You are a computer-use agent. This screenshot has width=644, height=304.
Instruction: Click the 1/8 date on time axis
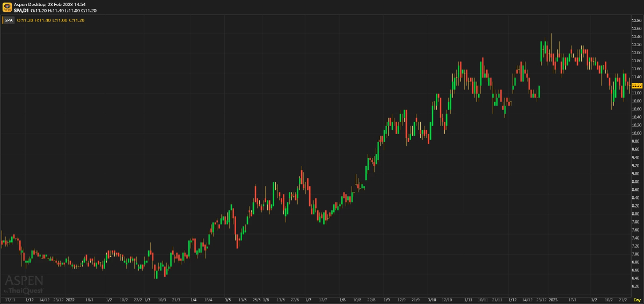point(342,300)
